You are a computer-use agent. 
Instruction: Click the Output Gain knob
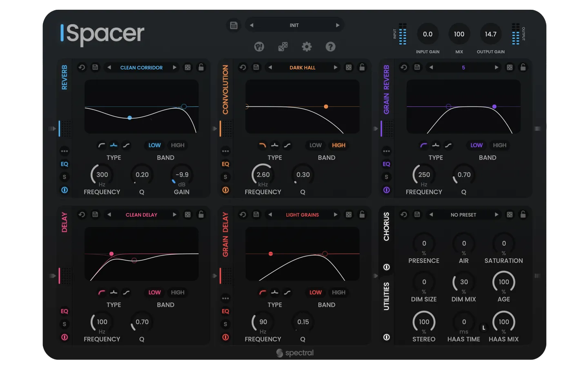pyautogui.click(x=490, y=34)
